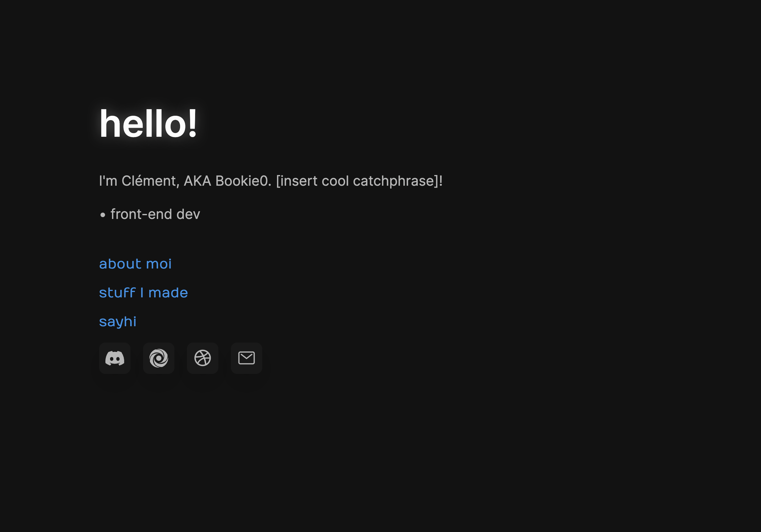Image resolution: width=761 pixels, height=532 pixels.
Task: Click the email envelope icon
Action: [246, 358]
